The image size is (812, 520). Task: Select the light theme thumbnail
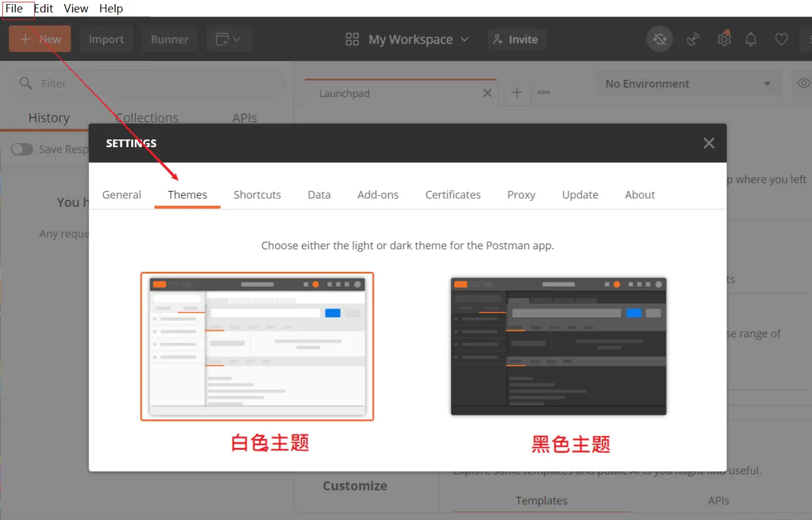point(257,346)
